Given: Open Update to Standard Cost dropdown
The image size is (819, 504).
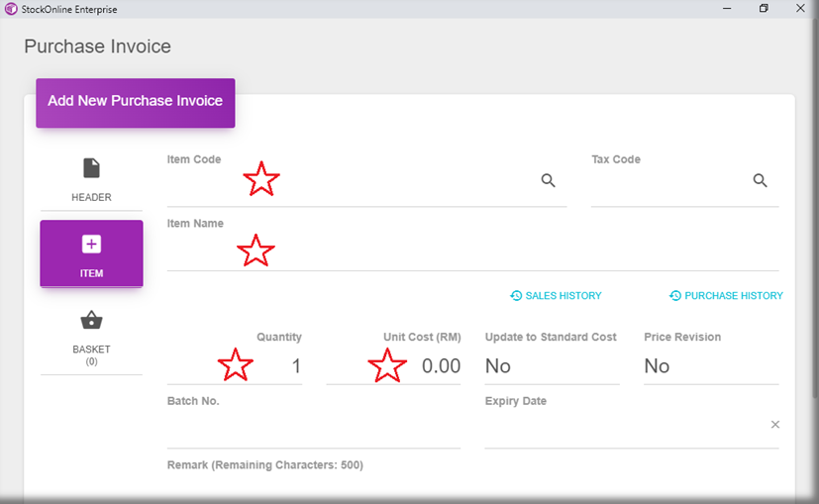Looking at the screenshot, I should click(x=551, y=366).
